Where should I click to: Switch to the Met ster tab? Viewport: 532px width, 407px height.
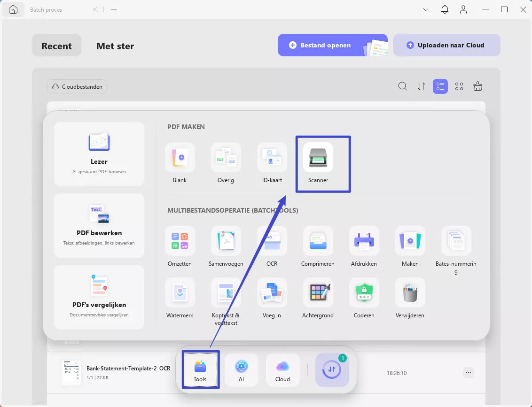pos(115,46)
